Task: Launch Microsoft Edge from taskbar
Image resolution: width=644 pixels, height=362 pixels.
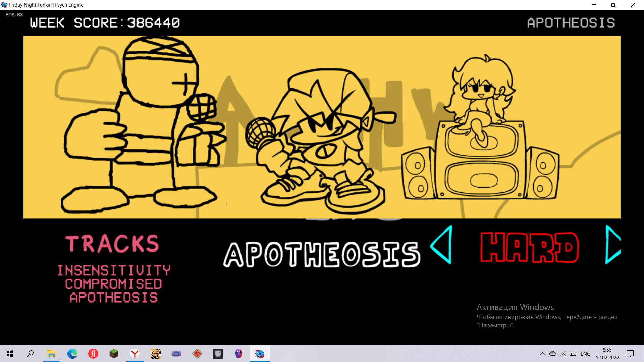Action: (72, 354)
